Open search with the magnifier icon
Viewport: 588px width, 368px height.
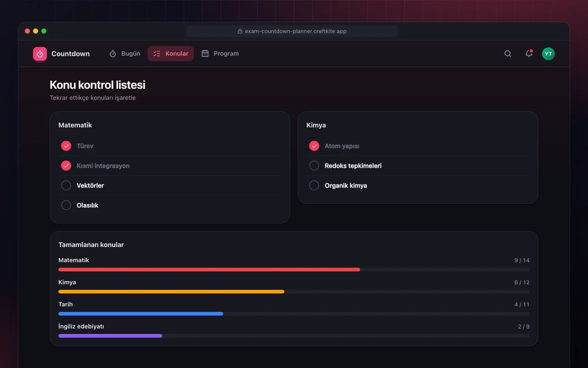508,54
